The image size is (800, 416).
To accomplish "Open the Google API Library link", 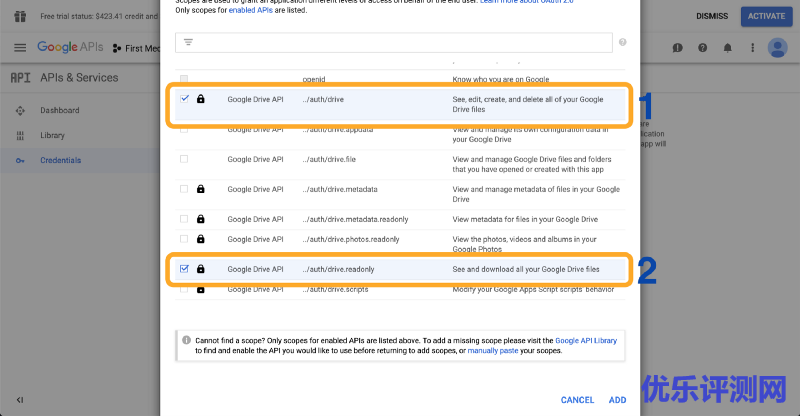I will 586,340.
